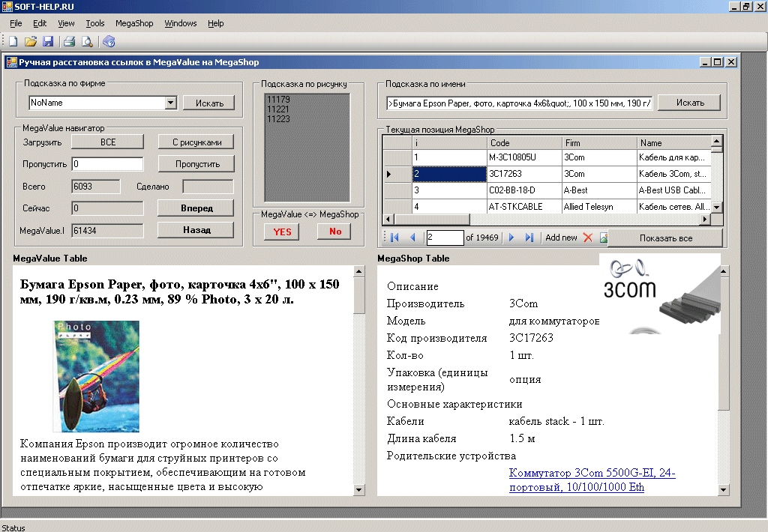Click the Назад button

click(196, 229)
